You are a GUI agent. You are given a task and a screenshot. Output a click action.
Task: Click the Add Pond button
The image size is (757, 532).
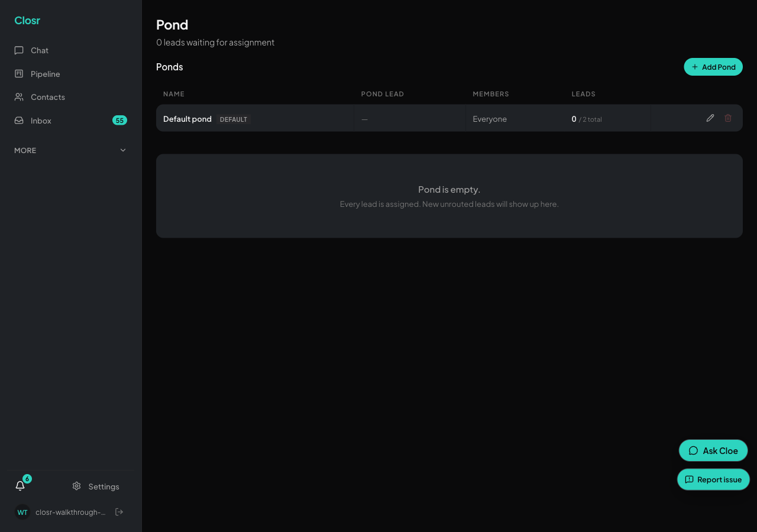[713, 67]
